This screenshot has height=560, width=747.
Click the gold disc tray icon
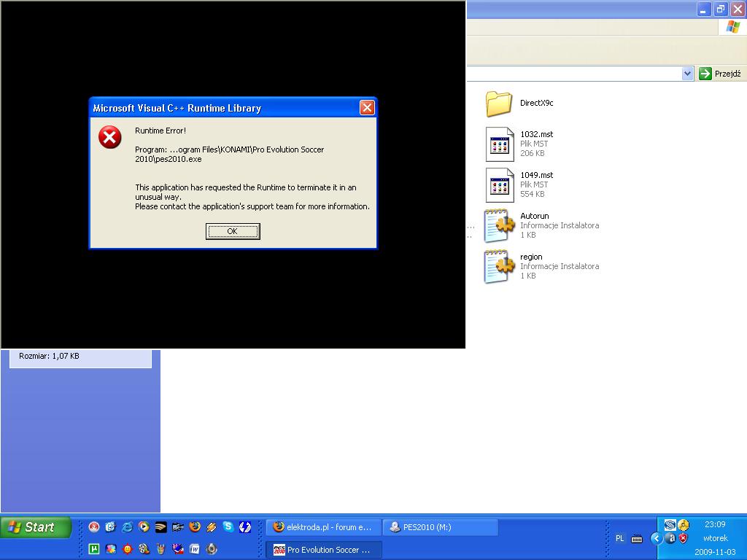click(x=683, y=525)
